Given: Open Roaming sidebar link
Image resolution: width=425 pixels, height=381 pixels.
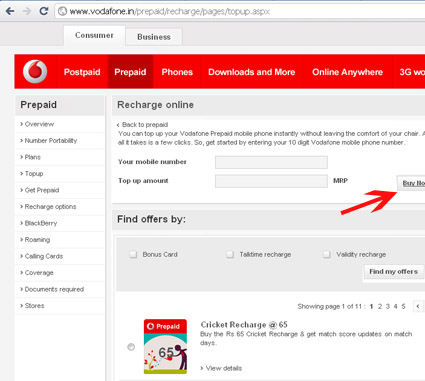Looking at the screenshot, I should 37,240.
